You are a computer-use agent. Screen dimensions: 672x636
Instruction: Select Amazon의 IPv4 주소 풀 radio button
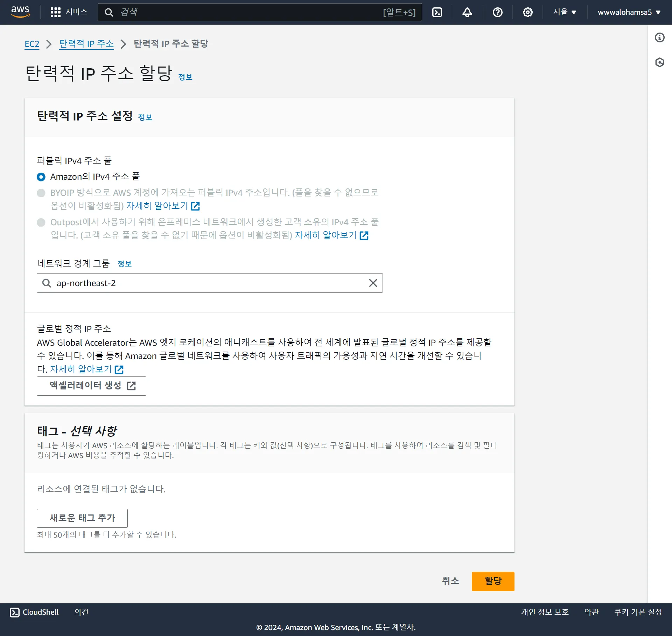41,177
